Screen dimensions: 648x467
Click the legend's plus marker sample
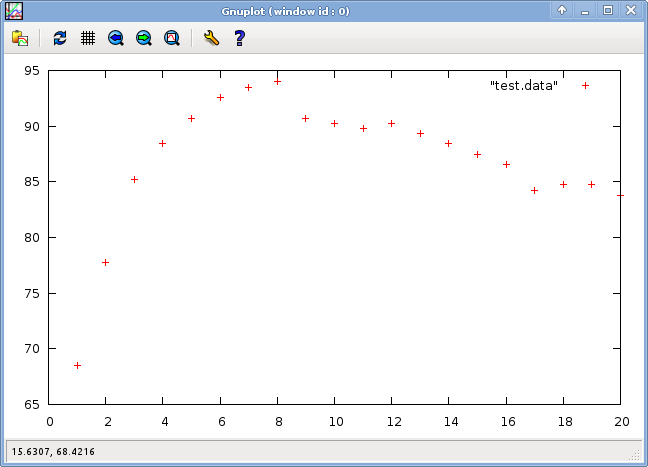(x=586, y=86)
